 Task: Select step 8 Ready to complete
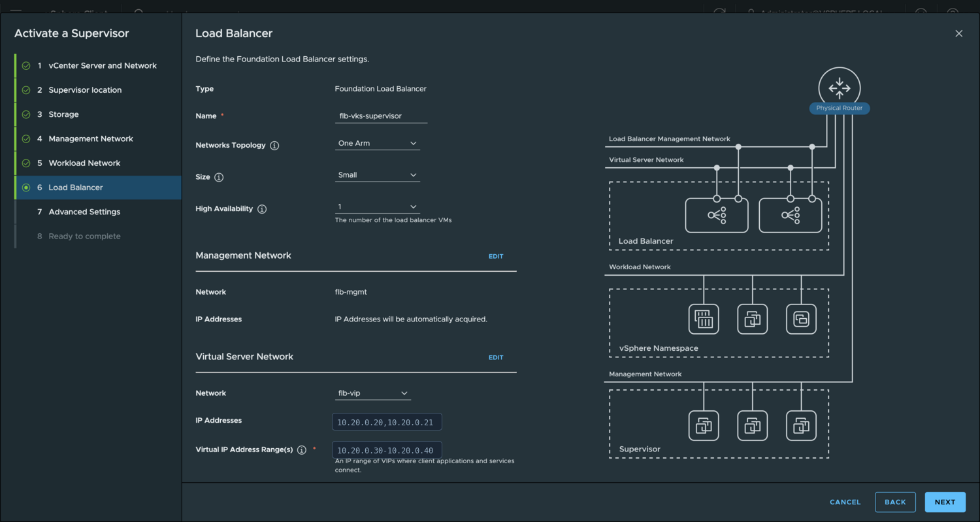coord(98,236)
